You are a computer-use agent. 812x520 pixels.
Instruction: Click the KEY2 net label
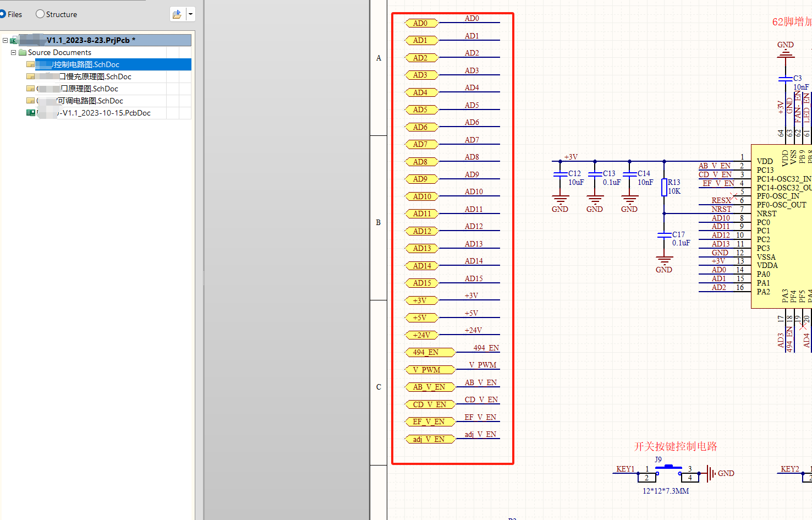point(790,469)
